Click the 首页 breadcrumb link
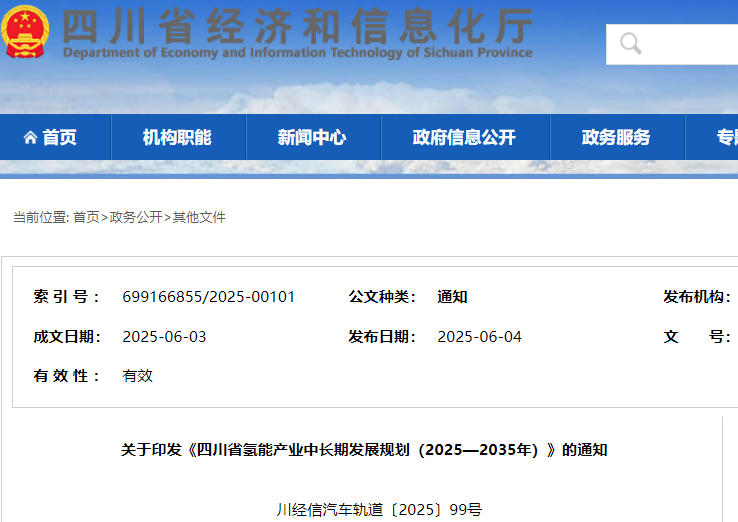The height and width of the screenshot is (522, 738). (x=86, y=217)
